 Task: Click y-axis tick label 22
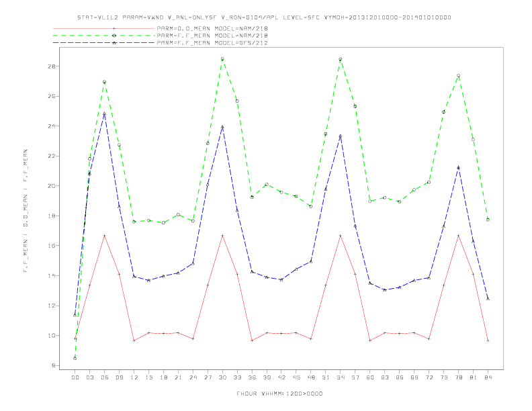[x=52, y=156]
